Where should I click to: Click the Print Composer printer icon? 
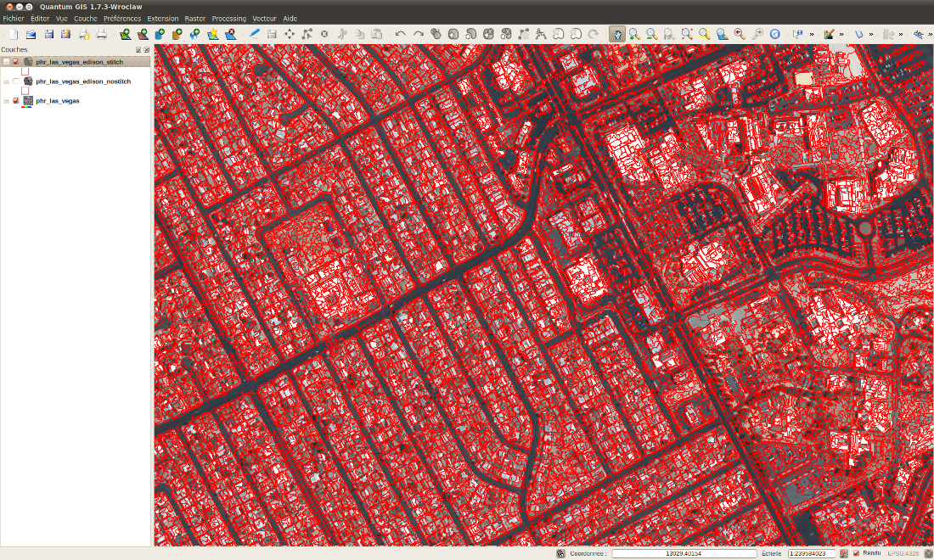pos(101,34)
